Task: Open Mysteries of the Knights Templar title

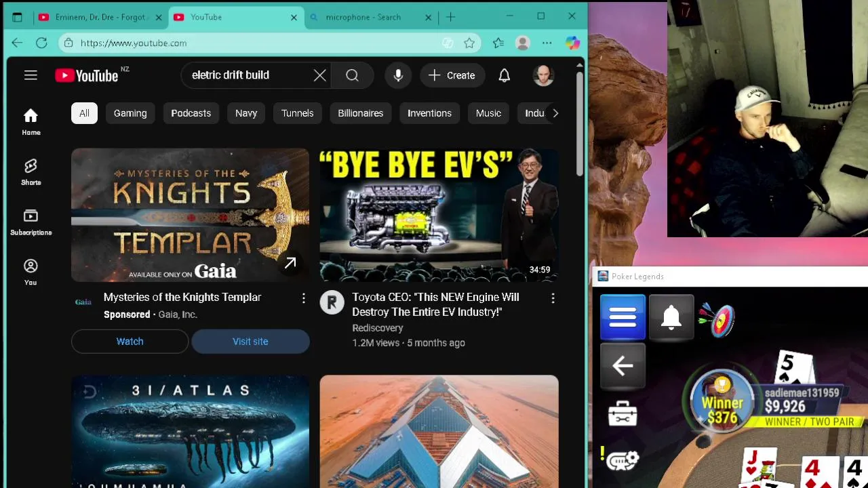Action: (182, 297)
